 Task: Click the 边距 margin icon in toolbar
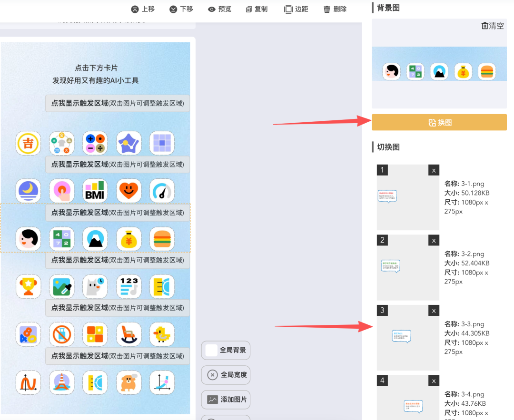(x=288, y=9)
